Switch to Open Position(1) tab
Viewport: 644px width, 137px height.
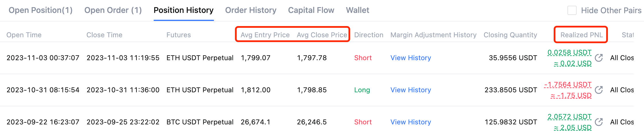point(40,10)
